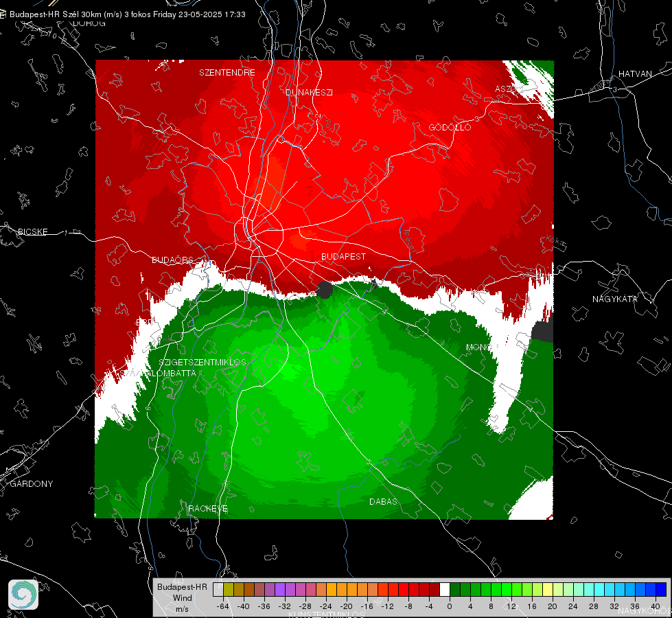Image resolution: width=672 pixels, height=618 pixels.
Task: Click the '24' legend scale value
Action: 573,606
